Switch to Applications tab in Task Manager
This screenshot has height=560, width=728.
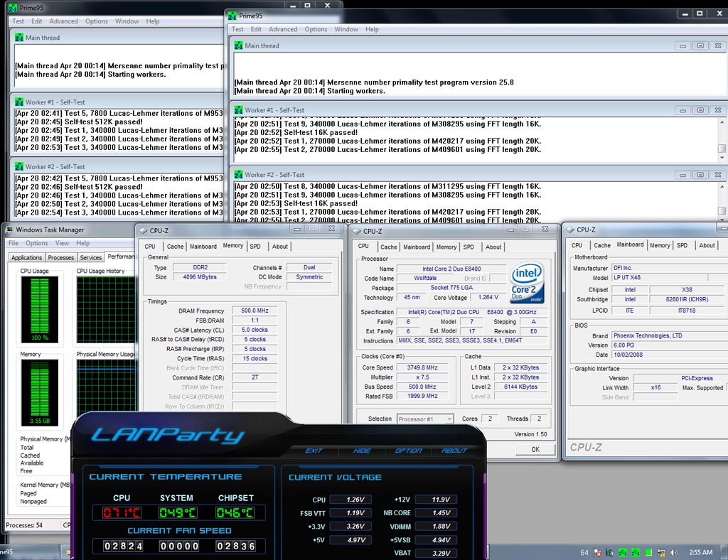(26, 257)
